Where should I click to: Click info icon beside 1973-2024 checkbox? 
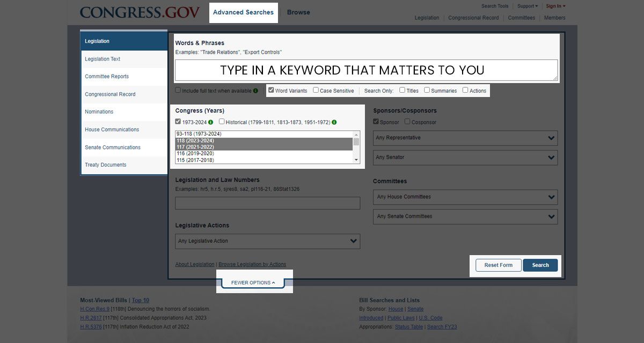(211, 122)
